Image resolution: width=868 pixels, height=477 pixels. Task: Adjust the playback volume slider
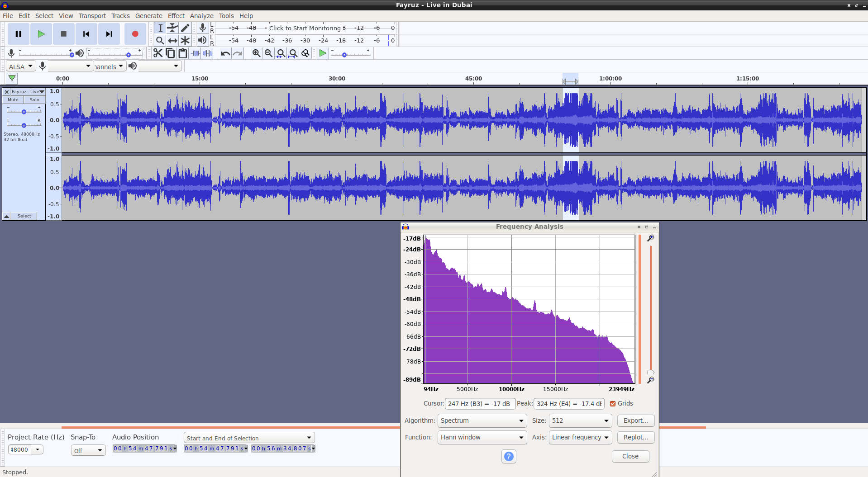pos(114,53)
